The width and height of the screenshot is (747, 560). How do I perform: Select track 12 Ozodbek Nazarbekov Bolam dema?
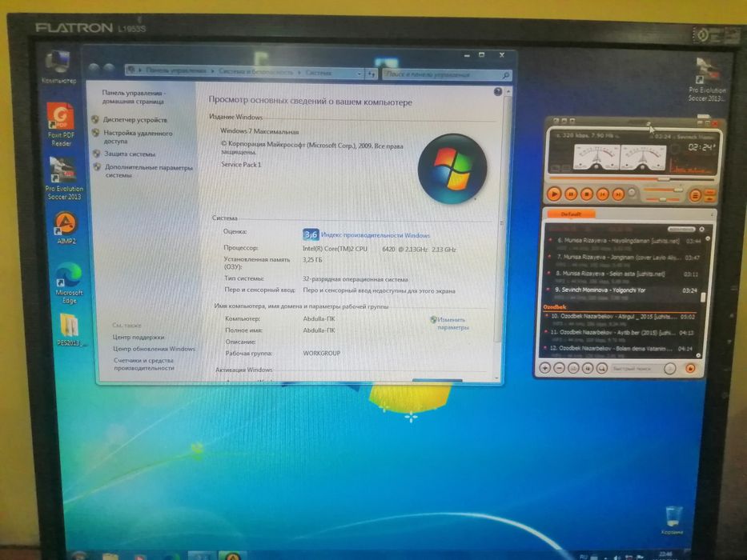pyautogui.click(x=617, y=349)
